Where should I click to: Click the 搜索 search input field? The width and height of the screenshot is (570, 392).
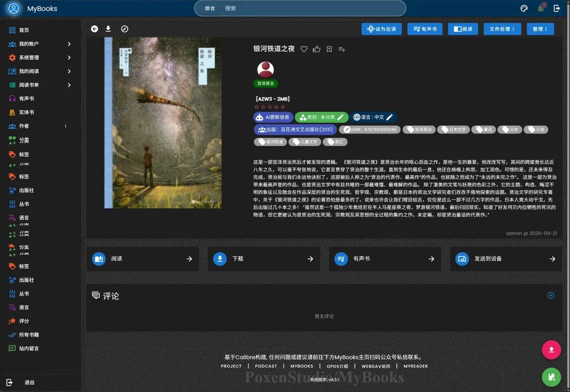click(x=312, y=8)
